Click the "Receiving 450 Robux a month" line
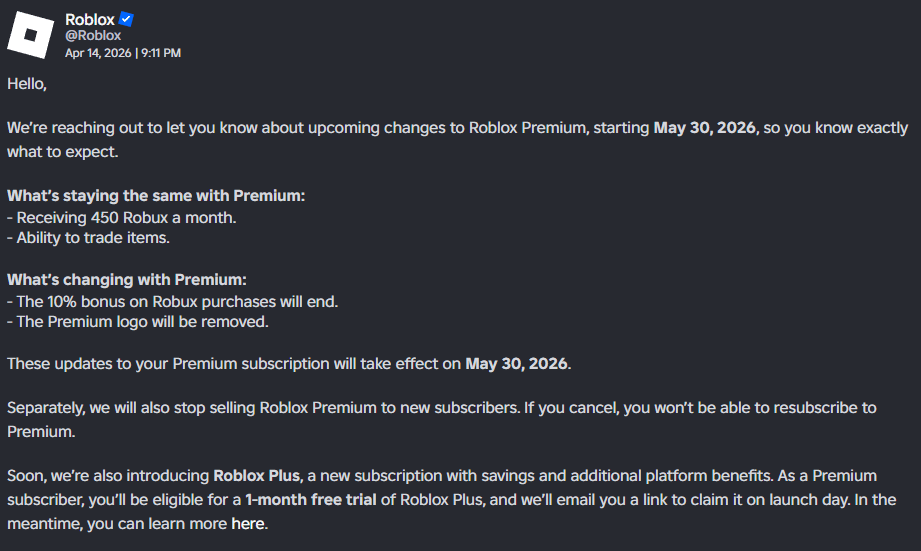The height and width of the screenshot is (551, 921). click(122, 217)
